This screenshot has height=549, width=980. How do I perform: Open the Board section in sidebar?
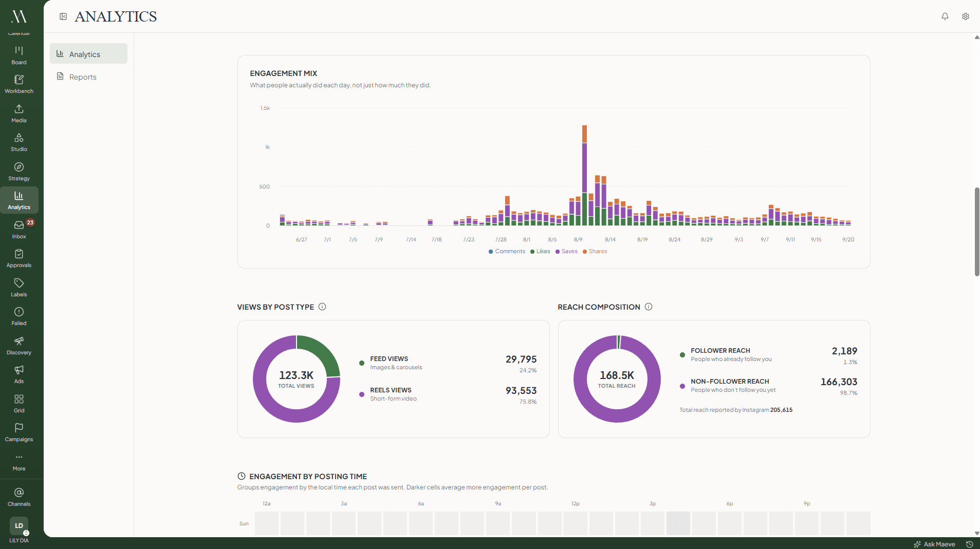coord(19,55)
